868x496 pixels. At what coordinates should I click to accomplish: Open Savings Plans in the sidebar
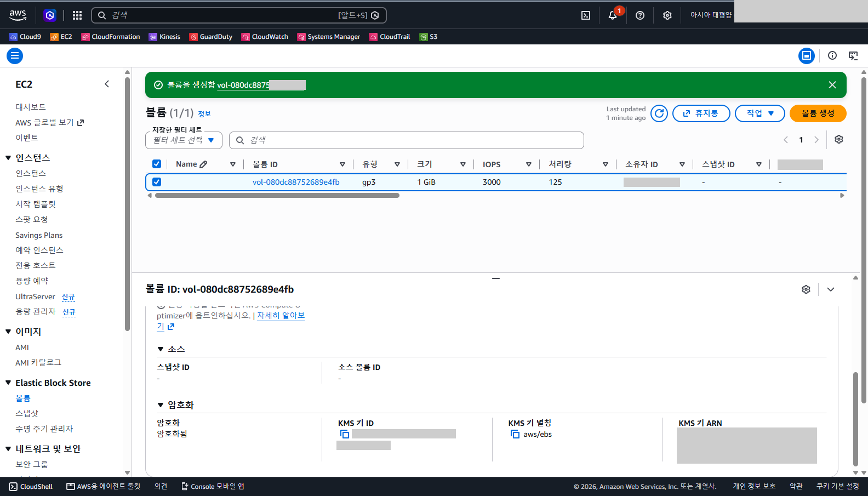39,235
